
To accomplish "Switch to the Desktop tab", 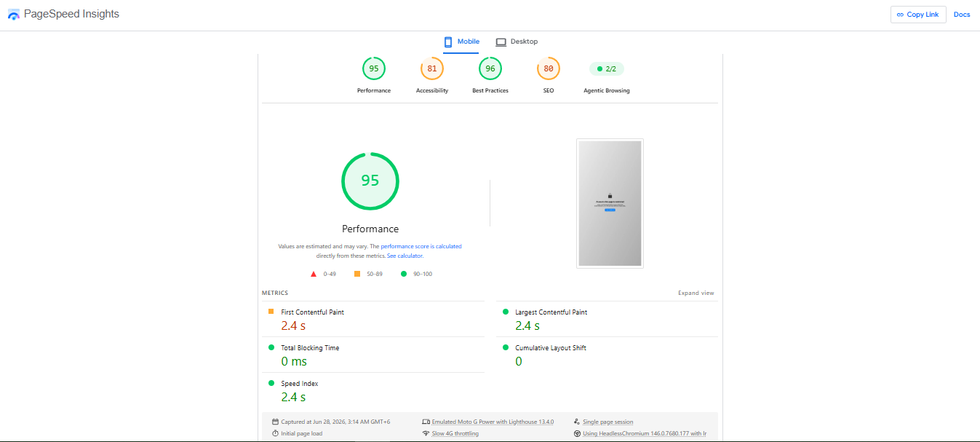I will pos(517,42).
